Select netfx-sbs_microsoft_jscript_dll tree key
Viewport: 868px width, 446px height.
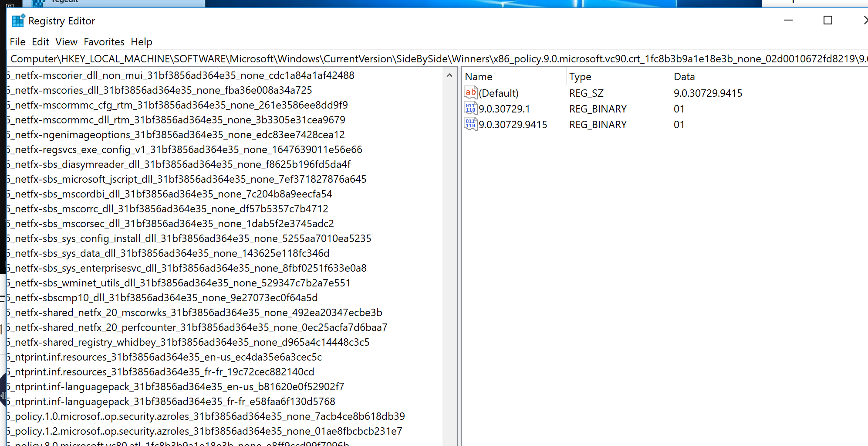[187, 179]
